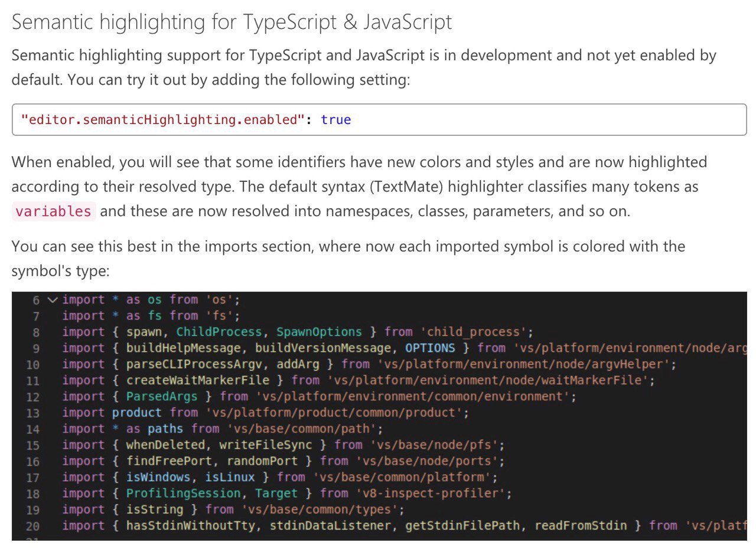Click line number 8 in the gutter
Screen dimensions: 756x552
35,332
